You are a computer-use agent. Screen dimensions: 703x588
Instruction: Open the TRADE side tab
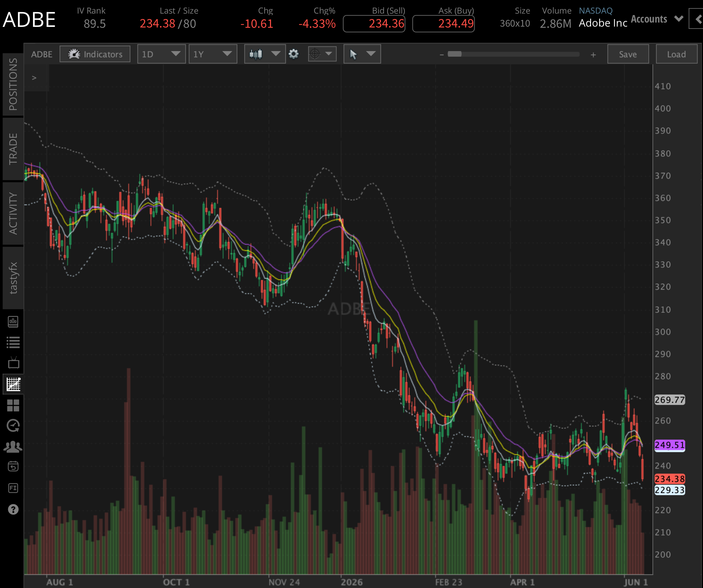[x=13, y=149]
